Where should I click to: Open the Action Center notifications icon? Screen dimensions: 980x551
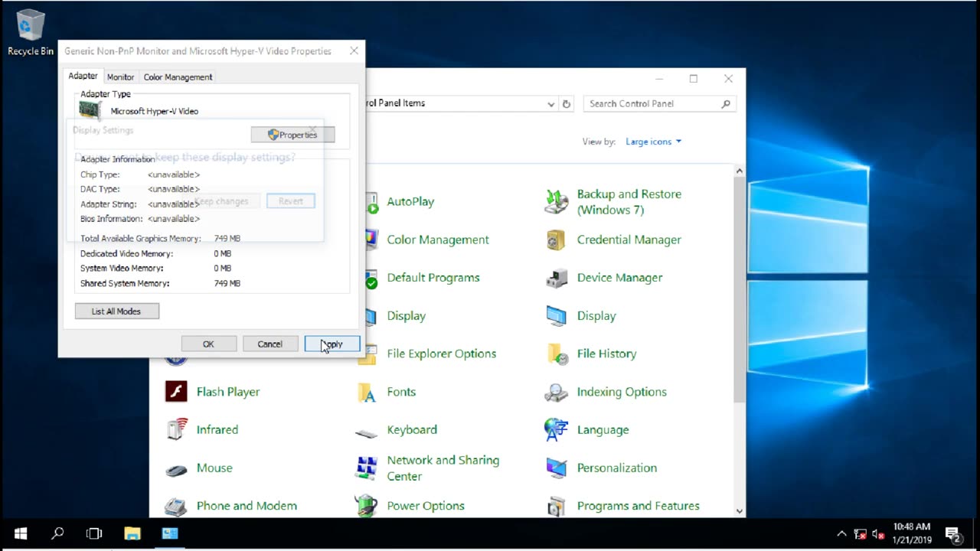point(953,534)
